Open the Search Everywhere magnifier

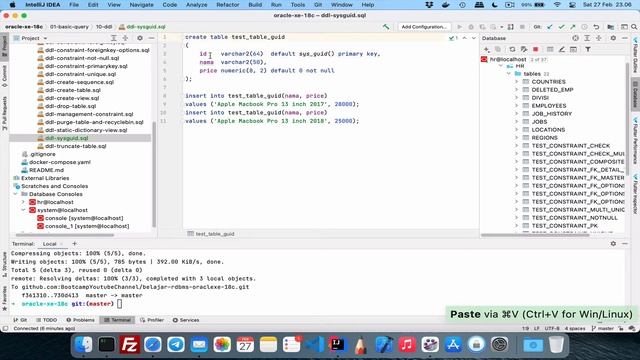click(634, 27)
